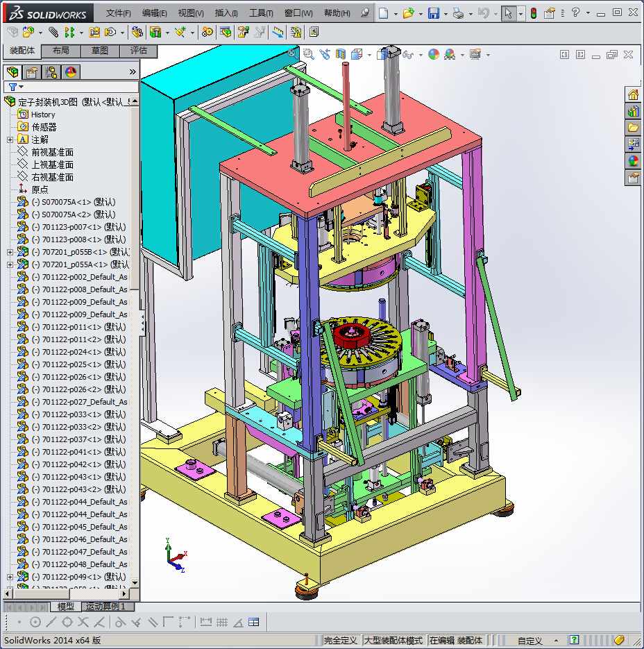
Task: Toggle the intersection snap icon
Action: (83, 622)
